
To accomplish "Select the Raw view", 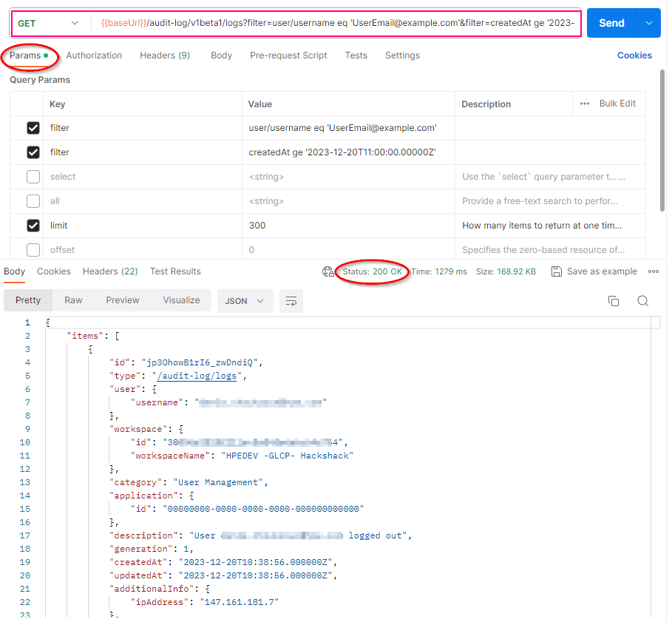I will tap(73, 300).
